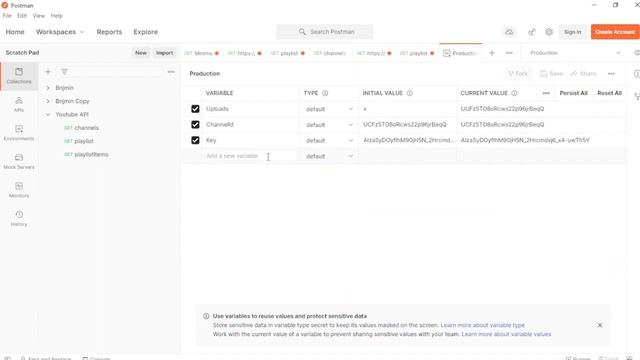Add a new request tab with plus icon
This screenshot has width=640, height=360.
(x=492, y=53)
